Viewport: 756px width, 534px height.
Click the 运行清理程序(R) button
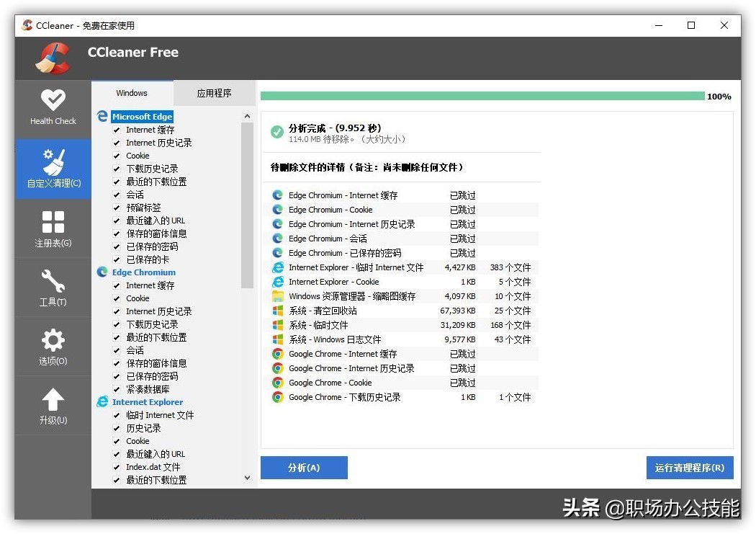[x=689, y=468]
